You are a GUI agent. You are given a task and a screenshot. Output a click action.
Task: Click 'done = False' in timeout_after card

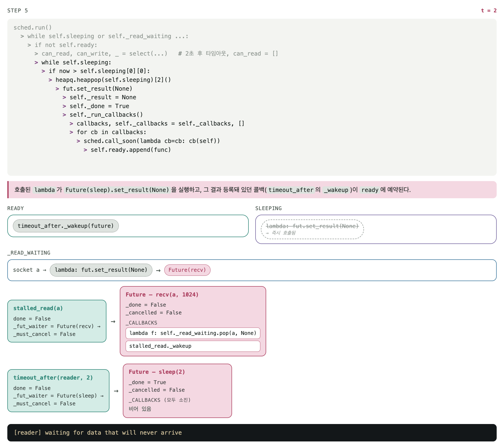32,388
